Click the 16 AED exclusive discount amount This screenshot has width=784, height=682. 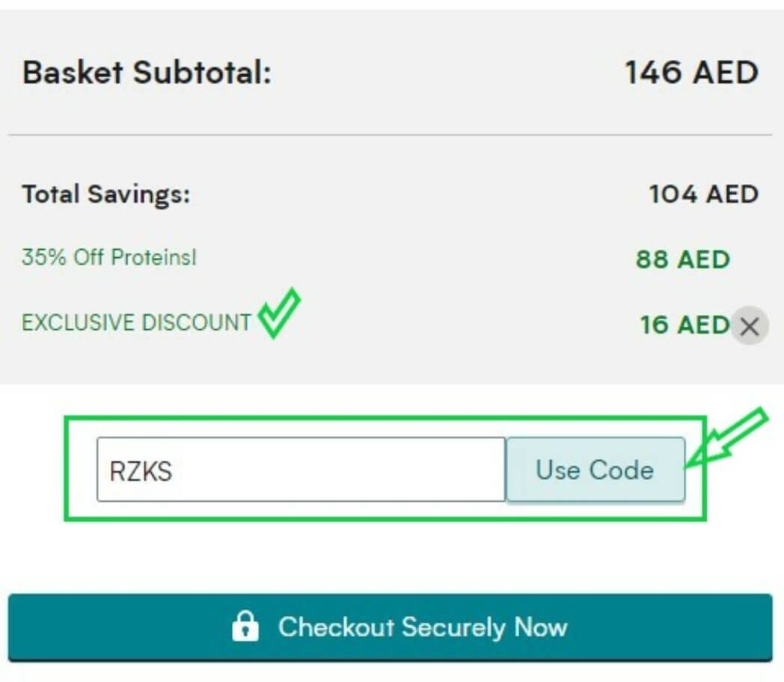(x=685, y=325)
